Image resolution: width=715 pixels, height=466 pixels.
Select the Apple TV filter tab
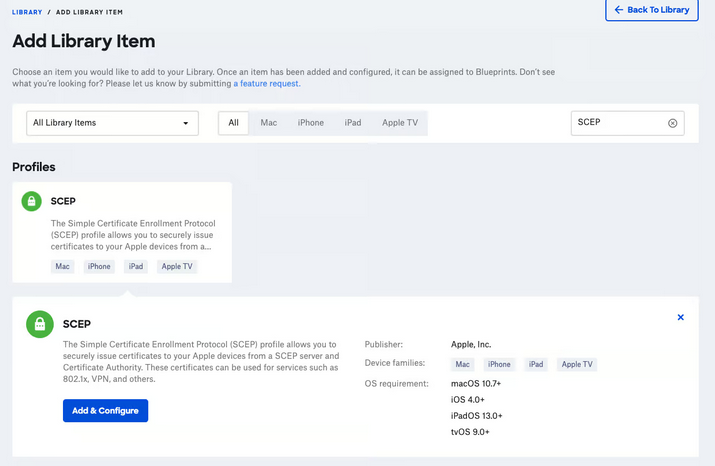(x=400, y=123)
